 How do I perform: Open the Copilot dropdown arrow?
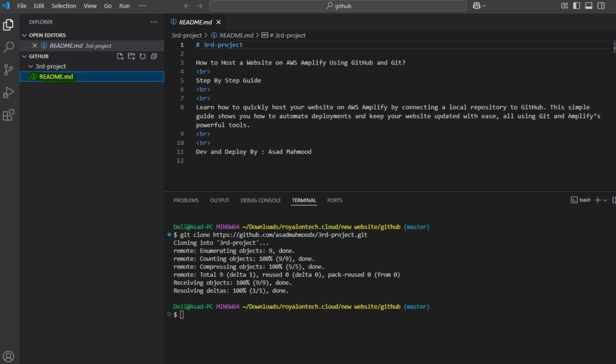coord(484,5)
